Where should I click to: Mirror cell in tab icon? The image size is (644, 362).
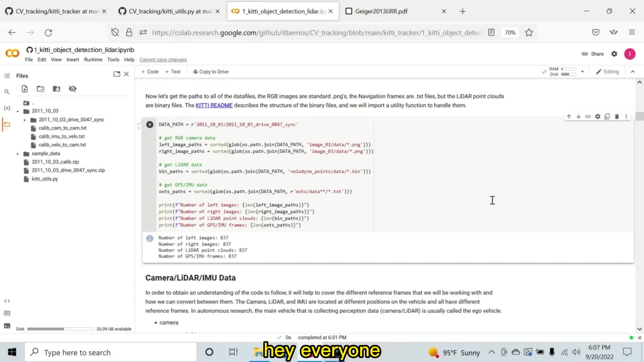coord(607,117)
